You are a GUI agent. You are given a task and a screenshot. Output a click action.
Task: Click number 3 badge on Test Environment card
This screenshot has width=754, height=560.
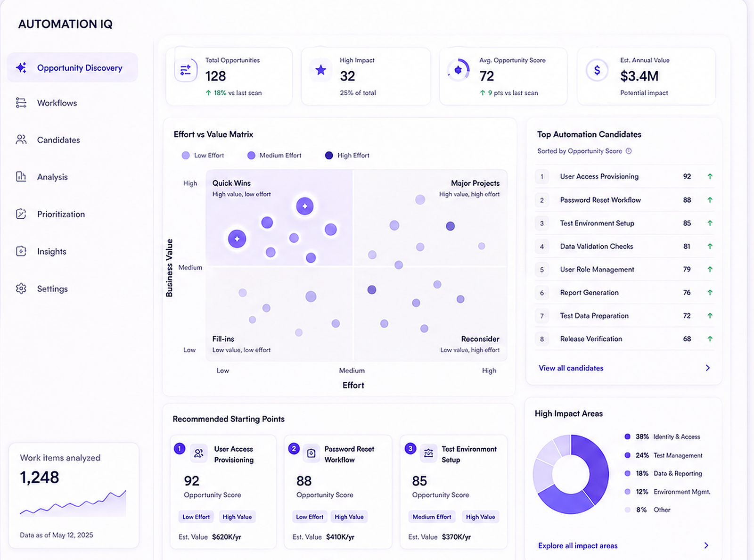click(410, 448)
